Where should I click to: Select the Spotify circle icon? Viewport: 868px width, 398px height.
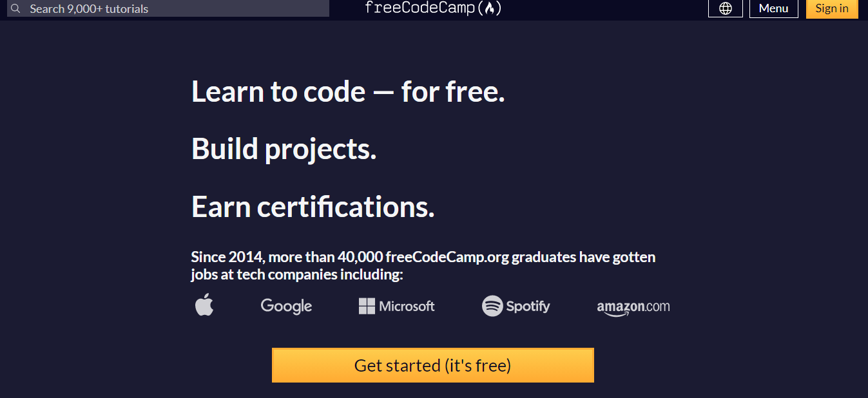pos(492,306)
